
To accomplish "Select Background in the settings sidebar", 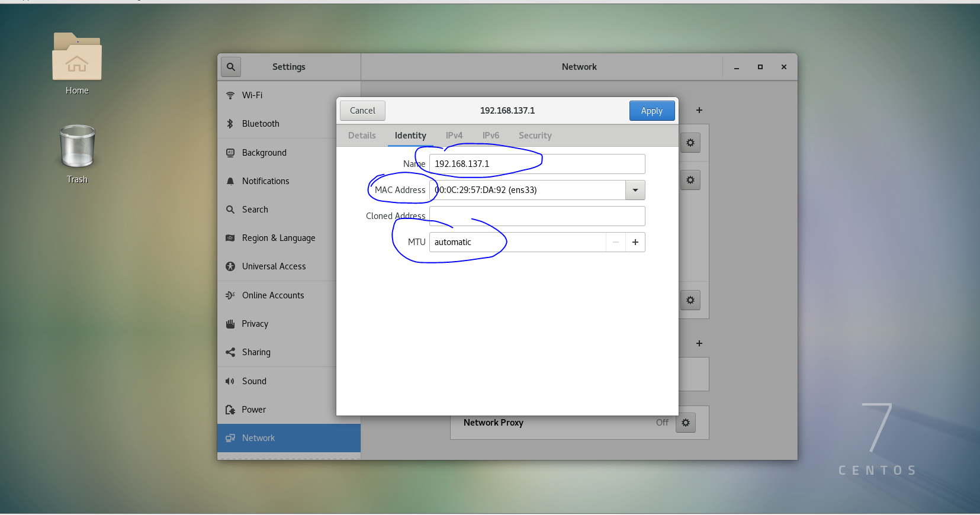I will (289, 153).
